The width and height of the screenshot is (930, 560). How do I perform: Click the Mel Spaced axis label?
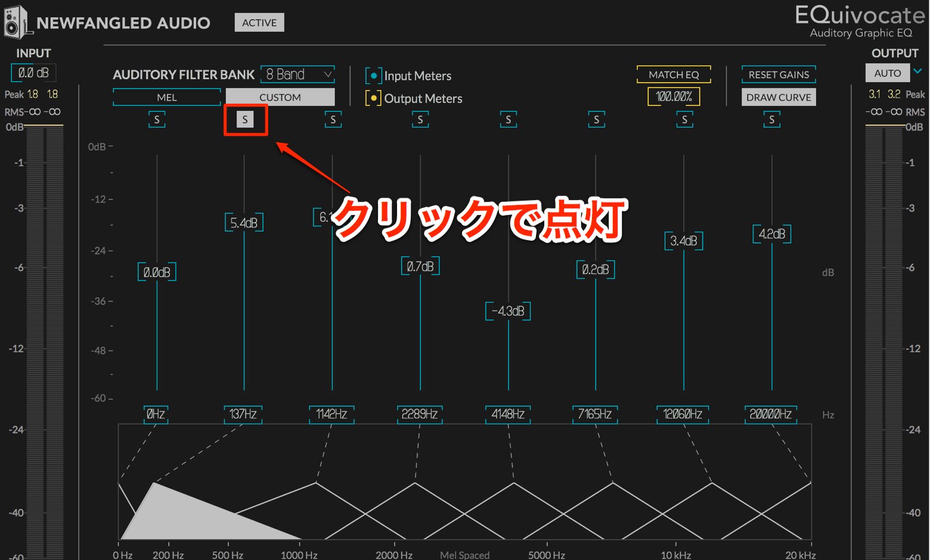tap(464, 555)
